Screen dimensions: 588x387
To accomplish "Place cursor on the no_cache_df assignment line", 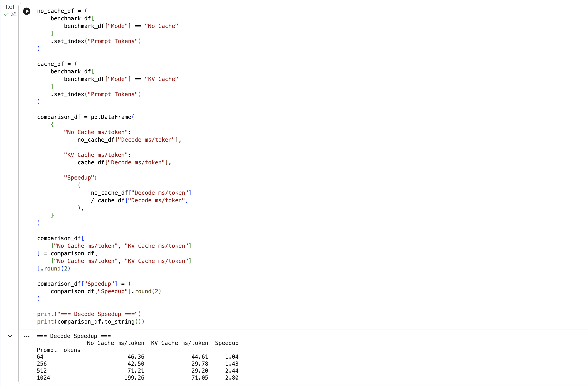I will tap(62, 11).
